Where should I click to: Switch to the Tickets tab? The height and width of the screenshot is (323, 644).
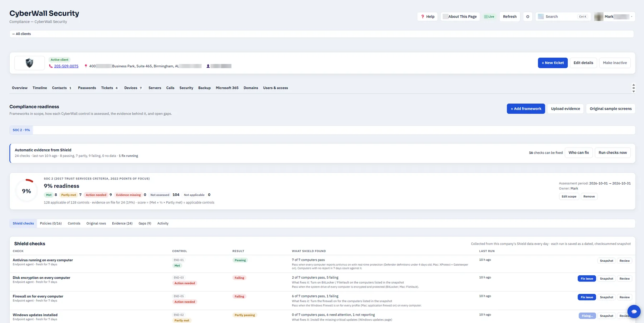(109, 88)
